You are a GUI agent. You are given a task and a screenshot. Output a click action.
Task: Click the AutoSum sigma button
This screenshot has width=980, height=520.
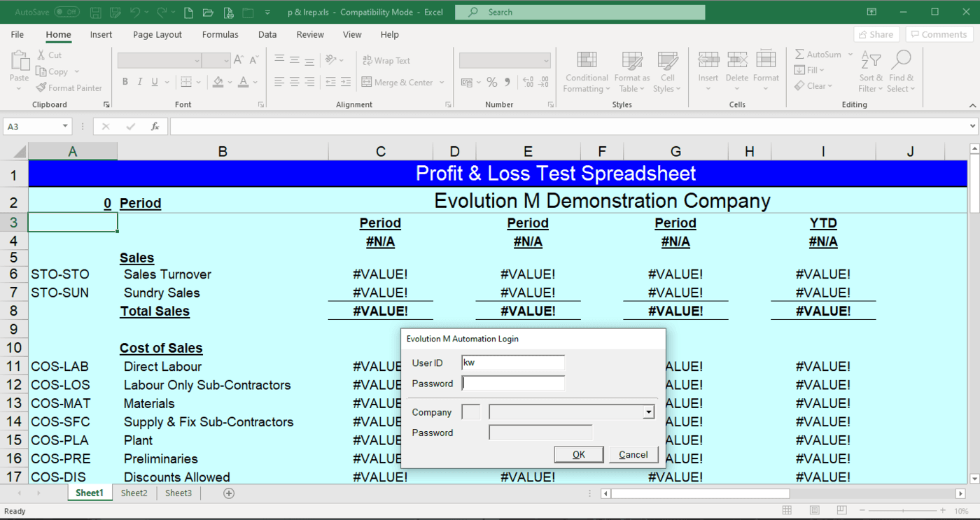818,55
